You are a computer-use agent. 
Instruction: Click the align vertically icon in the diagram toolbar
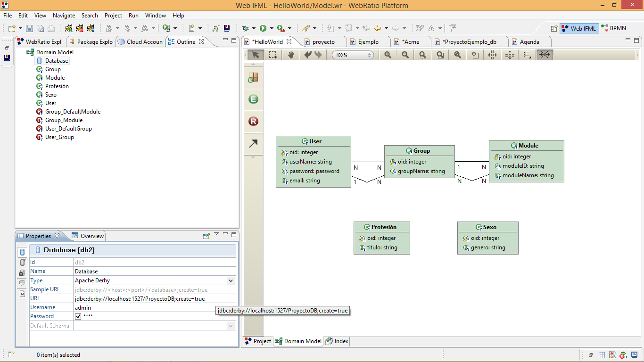point(510,55)
